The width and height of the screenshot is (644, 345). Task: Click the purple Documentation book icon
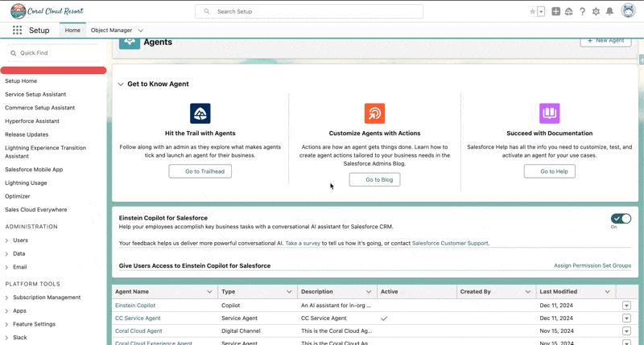(x=550, y=113)
